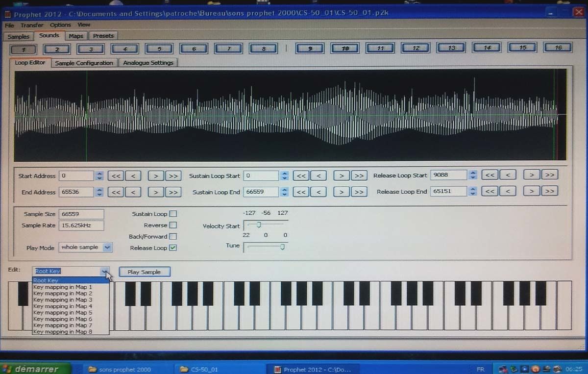Screen dimensions: 588x374
Task: Fast-rewind End Address with << button
Action: [x=116, y=192]
